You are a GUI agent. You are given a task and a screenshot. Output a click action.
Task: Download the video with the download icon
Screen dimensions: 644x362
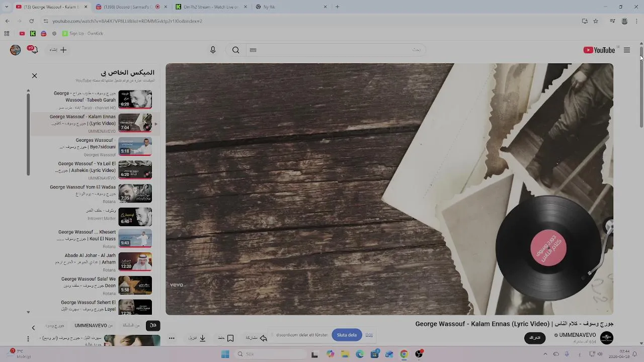202,338
